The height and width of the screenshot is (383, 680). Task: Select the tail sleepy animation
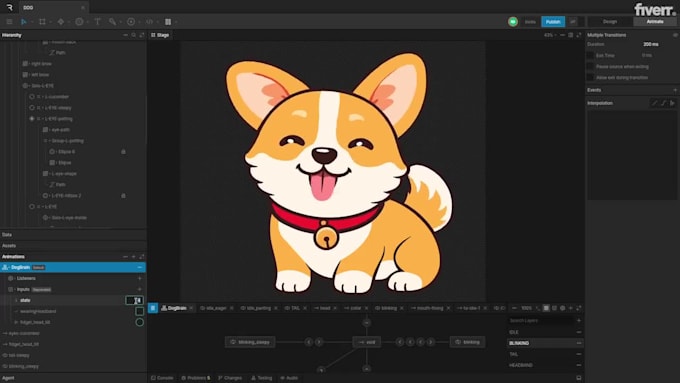(x=19, y=355)
